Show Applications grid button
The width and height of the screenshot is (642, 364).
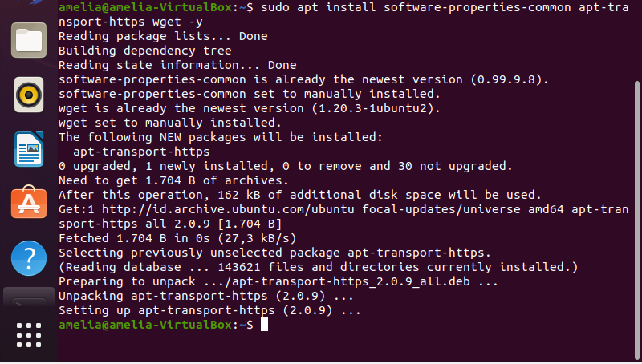tap(29, 335)
